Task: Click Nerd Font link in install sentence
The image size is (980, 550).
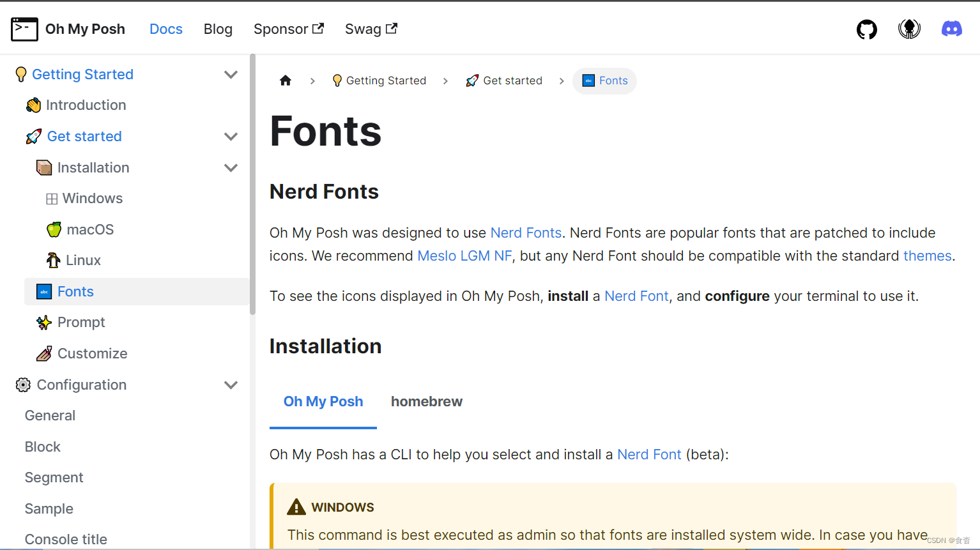Action: (x=636, y=296)
